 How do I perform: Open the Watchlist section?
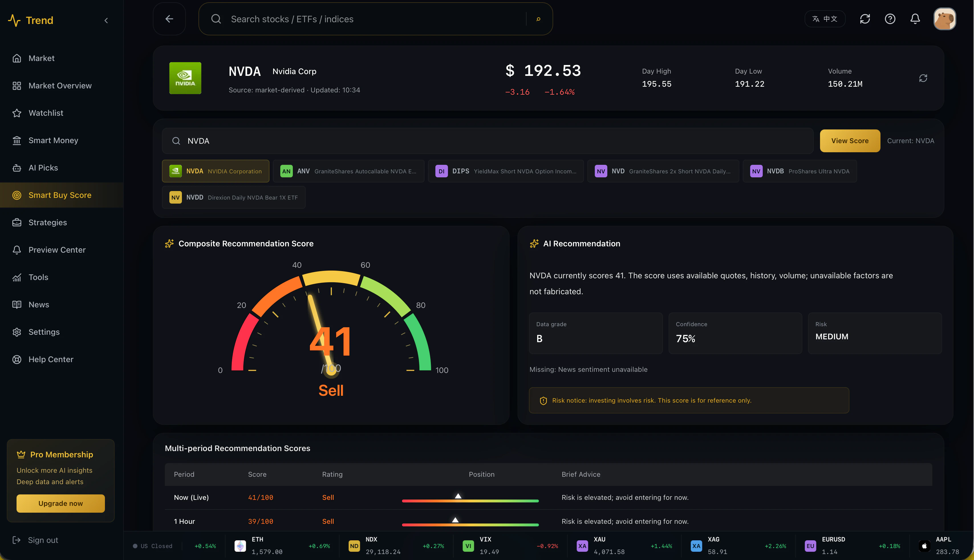62,113
